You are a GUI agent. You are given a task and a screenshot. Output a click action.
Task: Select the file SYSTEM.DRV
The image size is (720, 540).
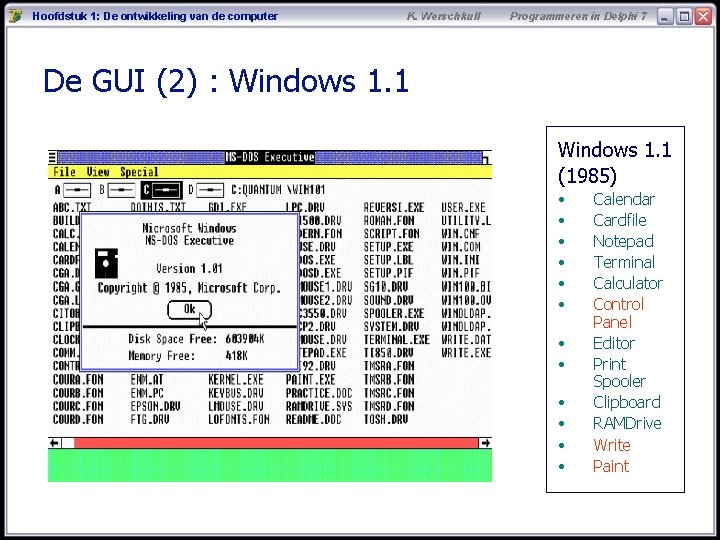(391, 327)
